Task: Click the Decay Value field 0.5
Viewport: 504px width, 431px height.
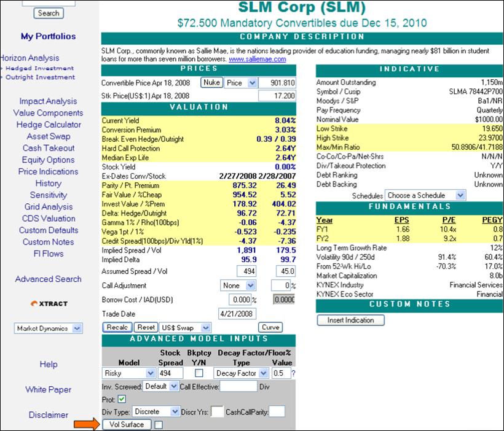Action: [x=281, y=373]
